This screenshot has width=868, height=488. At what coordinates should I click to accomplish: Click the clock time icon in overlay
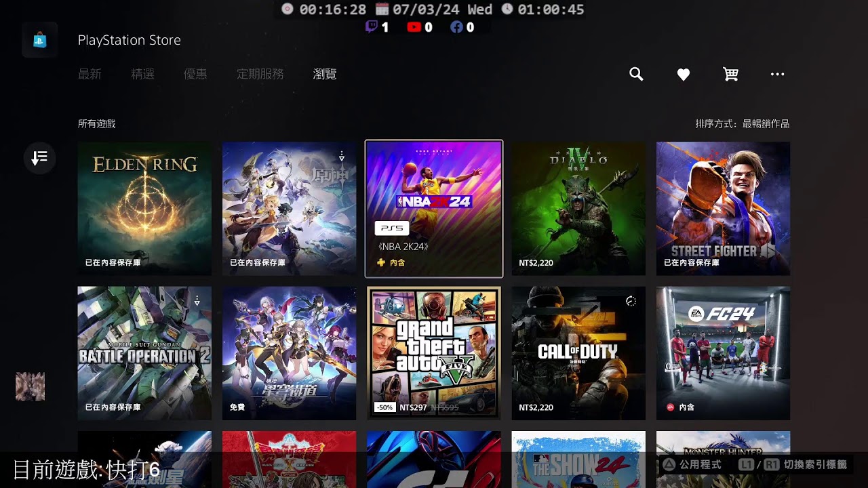click(507, 9)
